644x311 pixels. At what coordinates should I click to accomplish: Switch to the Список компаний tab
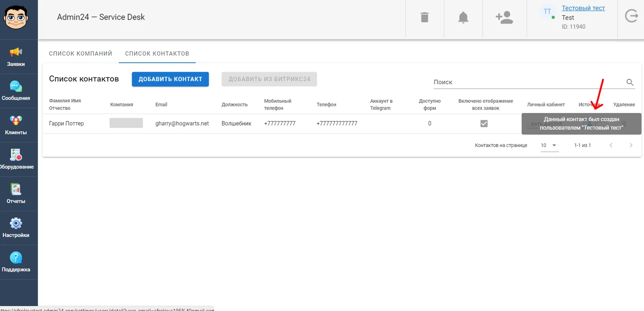pyautogui.click(x=80, y=54)
